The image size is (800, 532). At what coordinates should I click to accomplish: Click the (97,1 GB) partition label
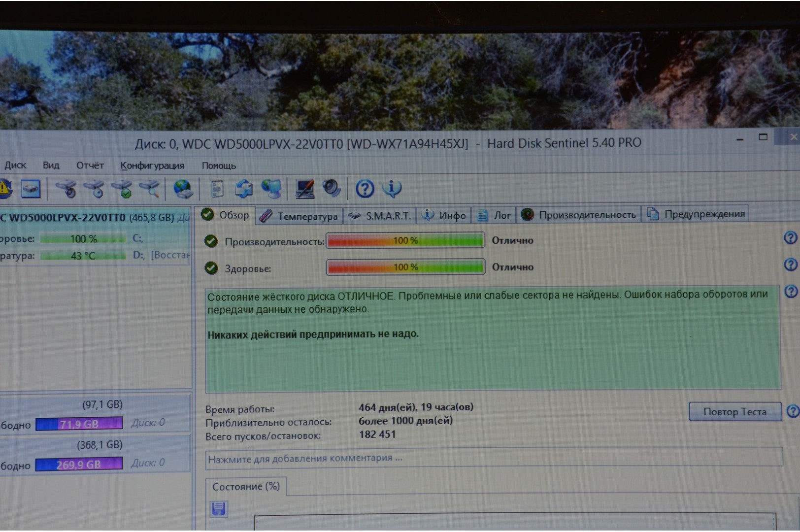click(102, 404)
